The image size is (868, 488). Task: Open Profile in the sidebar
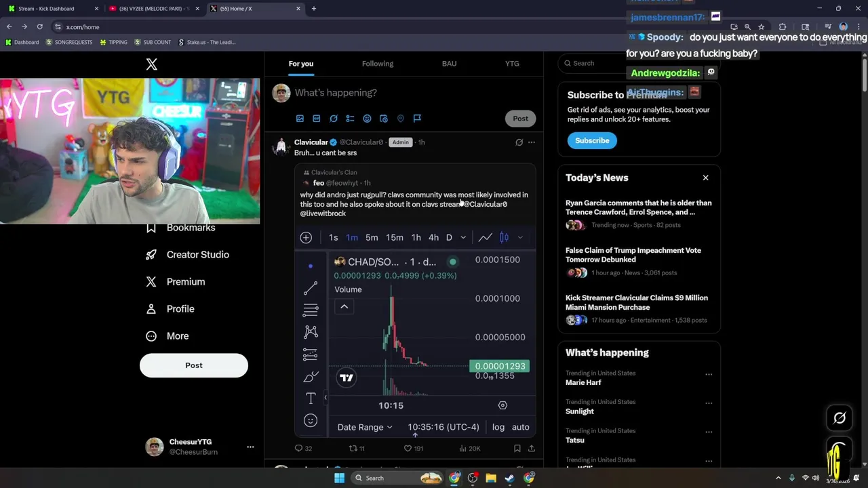(x=170, y=309)
